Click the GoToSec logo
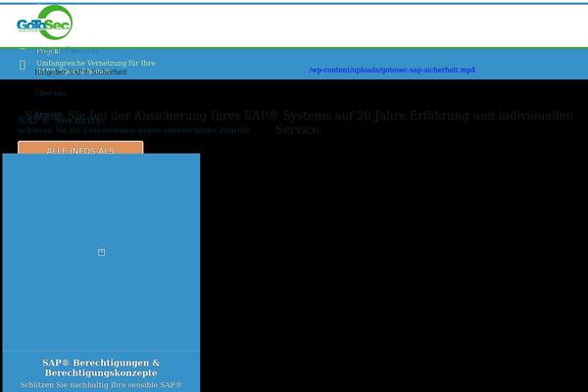The height and width of the screenshot is (392, 588). [x=45, y=23]
